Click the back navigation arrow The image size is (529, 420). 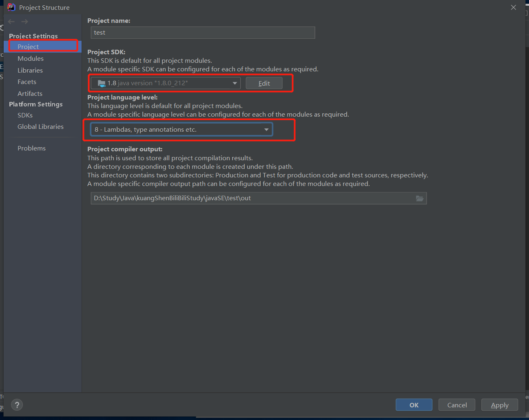[x=11, y=22]
